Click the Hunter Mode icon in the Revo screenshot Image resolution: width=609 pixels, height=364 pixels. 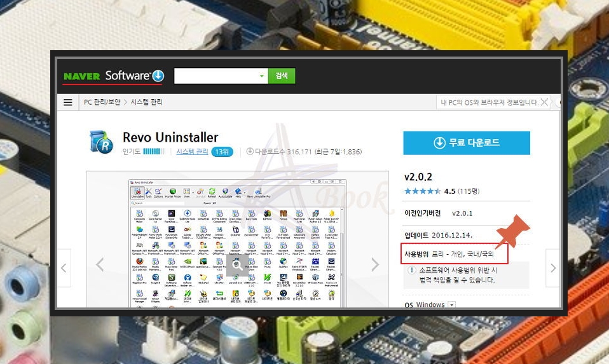point(173,192)
